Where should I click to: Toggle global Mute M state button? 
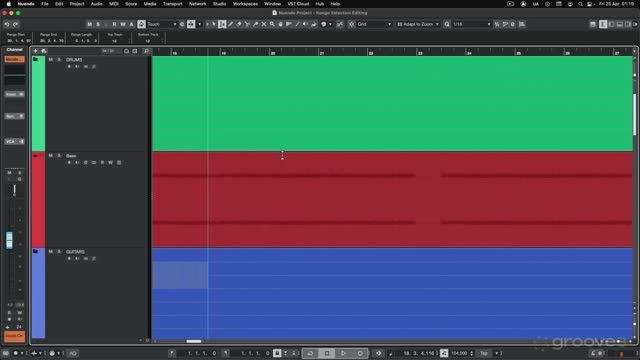[x=89, y=24]
